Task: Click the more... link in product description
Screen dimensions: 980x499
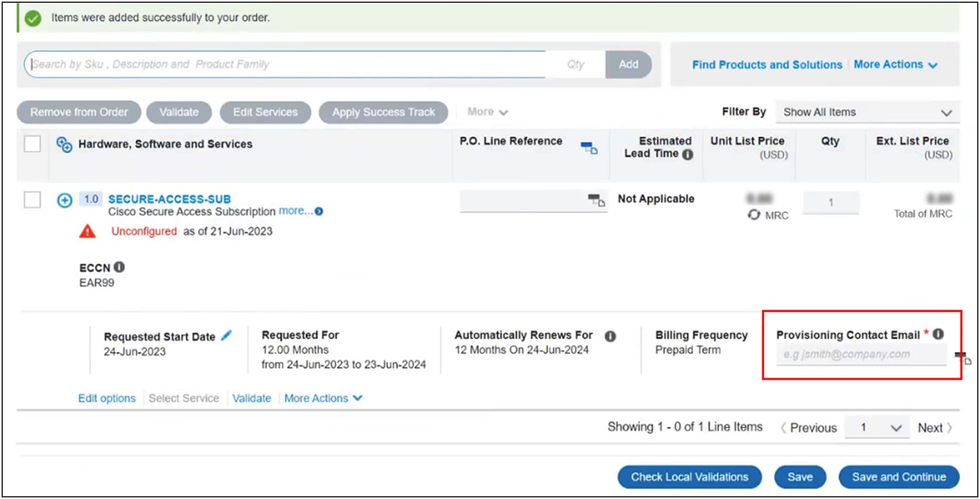Action: (x=296, y=211)
